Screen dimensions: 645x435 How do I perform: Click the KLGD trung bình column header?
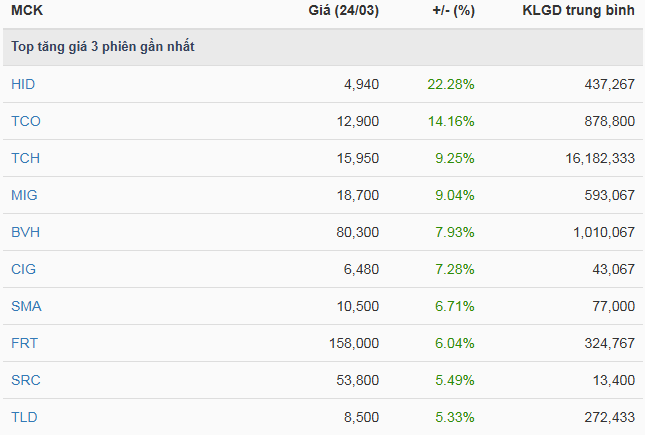(578, 12)
